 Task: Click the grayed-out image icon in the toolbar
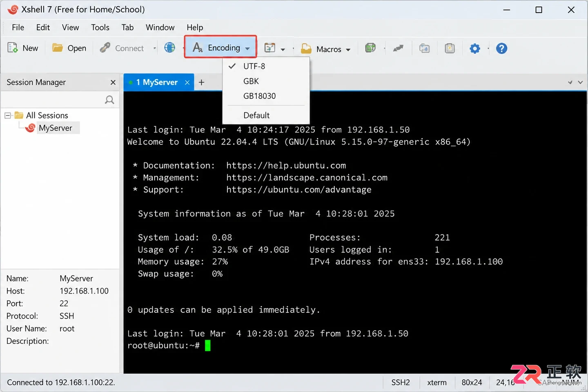pyautogui.click(x=425, y=48)
